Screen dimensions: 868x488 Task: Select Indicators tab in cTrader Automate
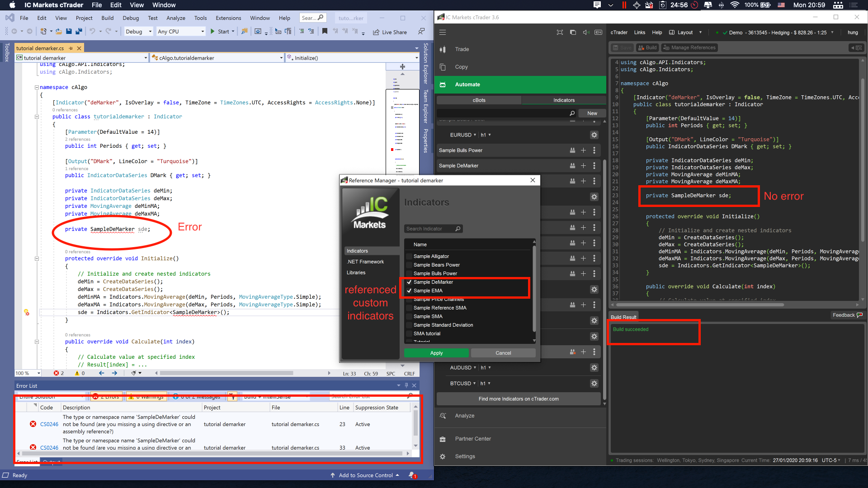(x=564, y=100)
